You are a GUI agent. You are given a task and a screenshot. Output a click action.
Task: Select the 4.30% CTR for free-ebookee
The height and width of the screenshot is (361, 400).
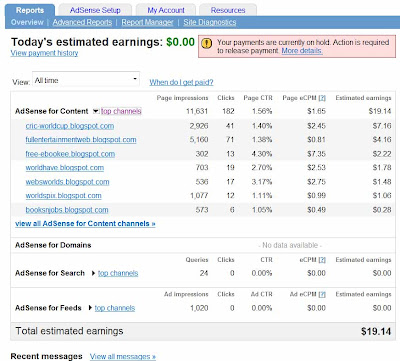point(262,154)
